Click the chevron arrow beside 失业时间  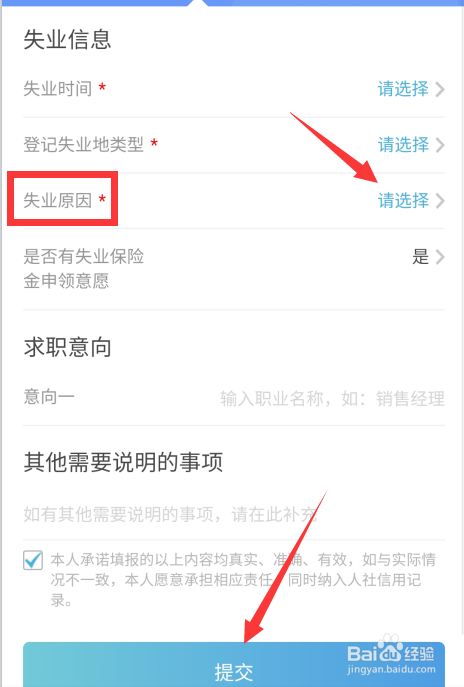pyautogui.click(x=440, y=89)
